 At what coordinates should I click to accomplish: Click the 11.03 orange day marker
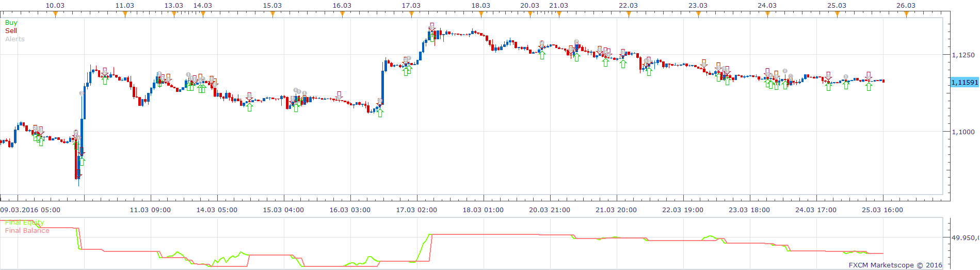coord(125,14)
